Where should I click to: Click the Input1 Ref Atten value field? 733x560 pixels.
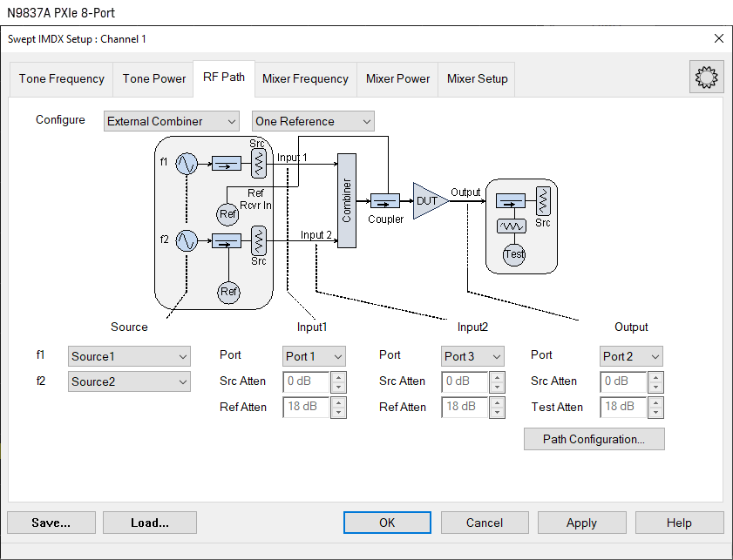tap(306, 407)
